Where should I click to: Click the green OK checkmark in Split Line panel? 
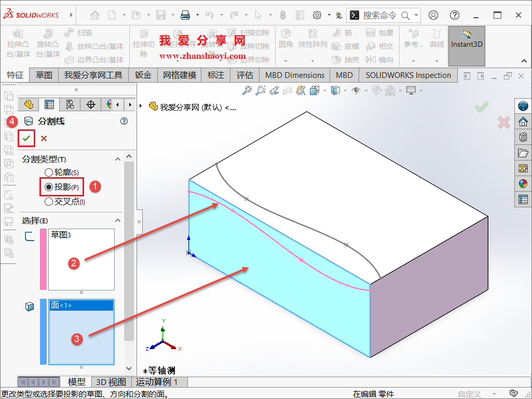26,138
